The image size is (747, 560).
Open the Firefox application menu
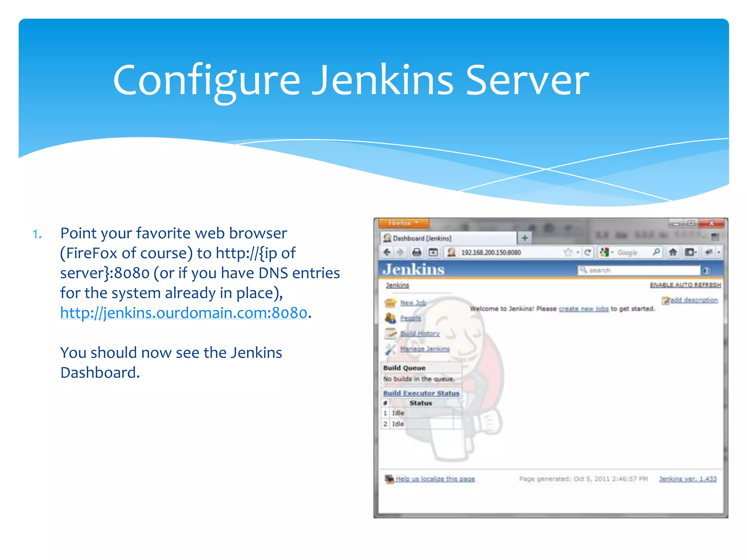[x=404, y=223]
